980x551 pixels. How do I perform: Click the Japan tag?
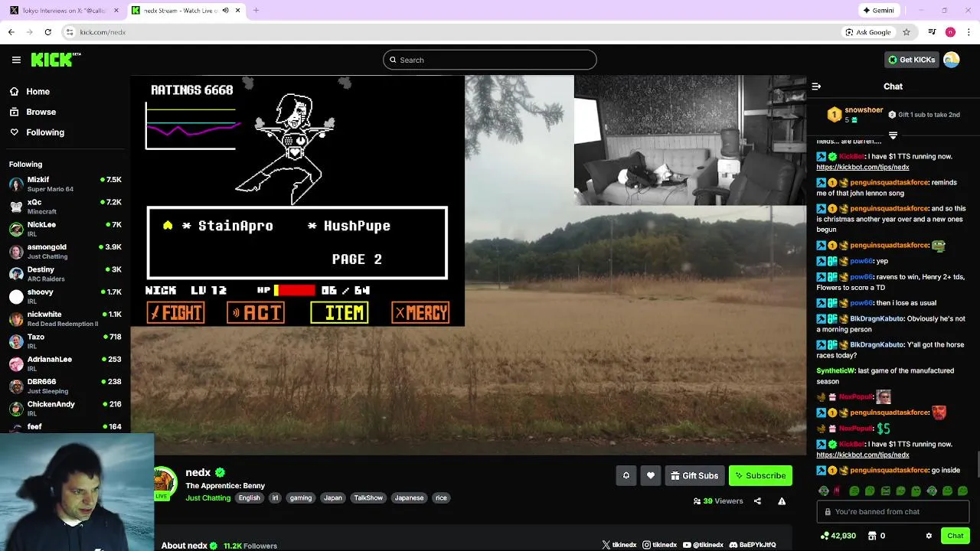pyautogui.click(x=333, y=498)
